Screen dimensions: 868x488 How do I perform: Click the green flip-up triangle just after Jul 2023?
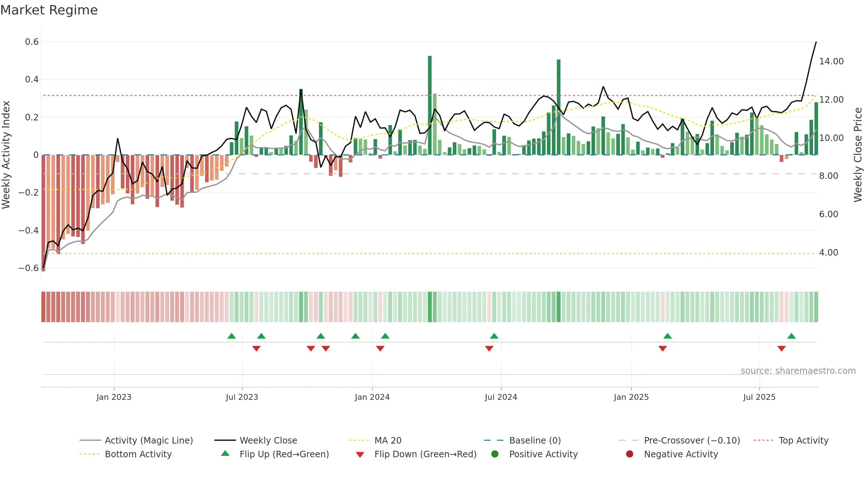click(x=261, y=336)
